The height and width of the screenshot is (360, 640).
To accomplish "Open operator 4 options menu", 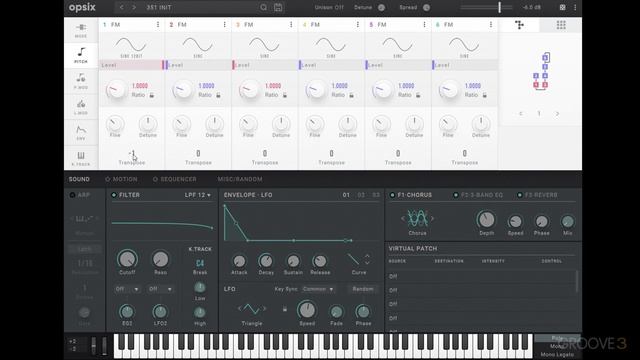I will [358, 24].
